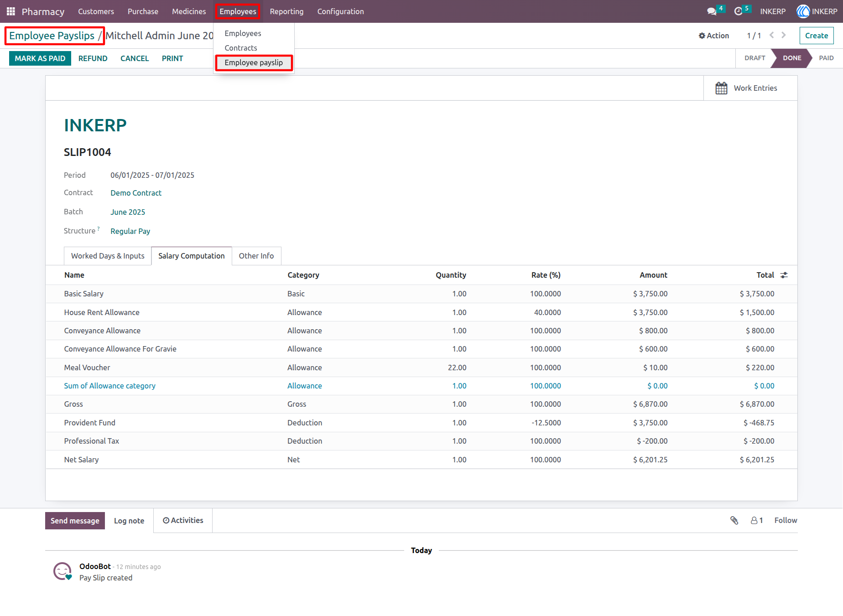This screenshot has height=616, width=843.
Task: Click the REFUND button
Action: coord(93,58)
